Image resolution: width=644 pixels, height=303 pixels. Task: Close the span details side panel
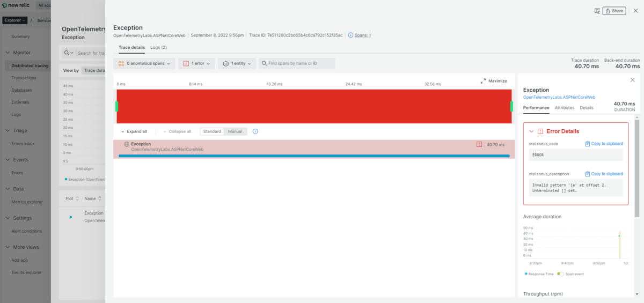point(632,79)
